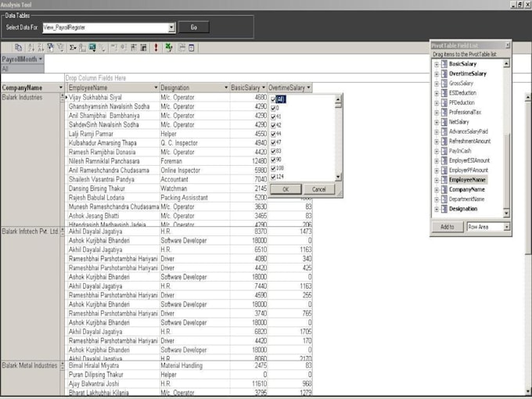532x399 pixels.
Task: Cancel the filter popup
Action: click(x=318, y=189)
